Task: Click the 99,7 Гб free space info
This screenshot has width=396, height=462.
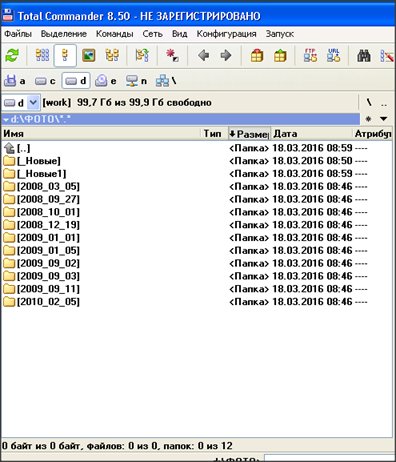Action: 144,103
